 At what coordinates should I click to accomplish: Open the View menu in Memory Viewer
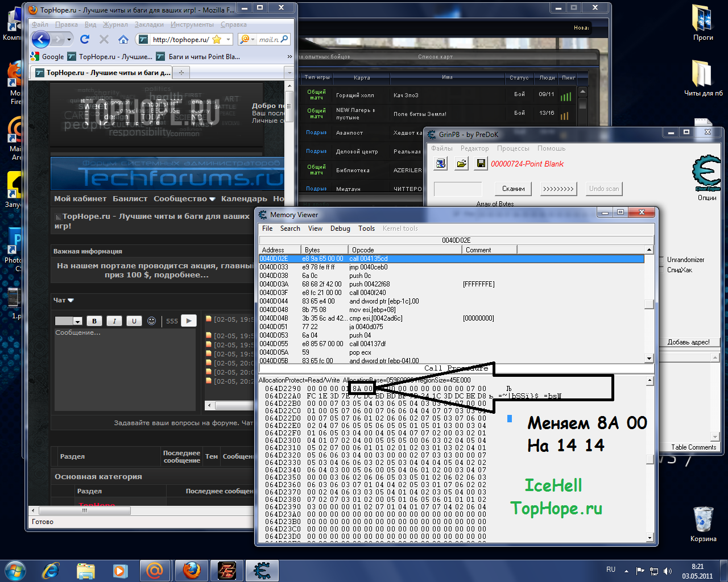click(315, 228)
